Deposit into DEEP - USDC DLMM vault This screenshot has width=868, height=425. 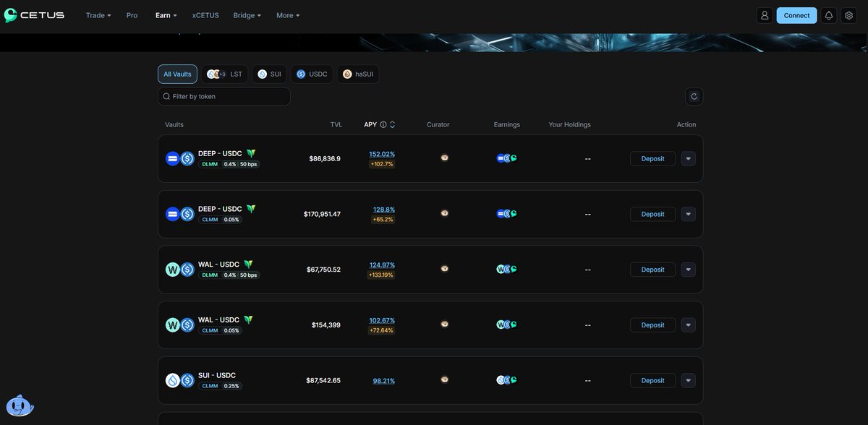[x=652, y=158]
